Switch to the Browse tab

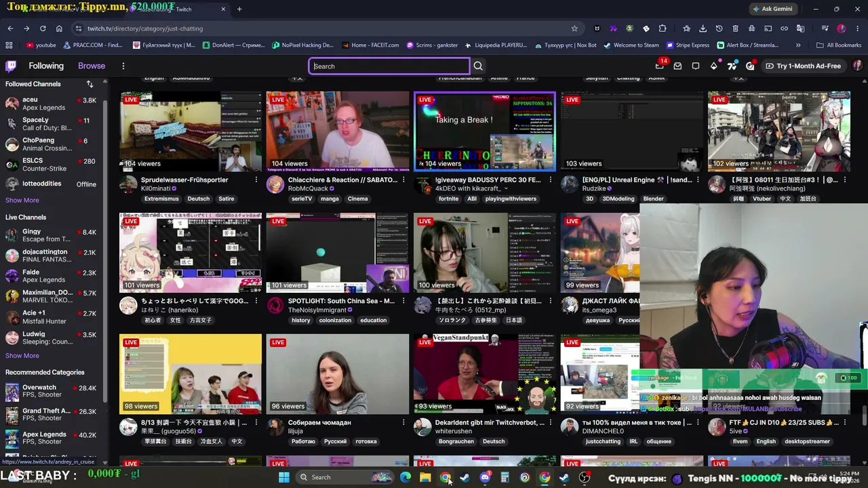pyautogui.click(x=92, y=66)
